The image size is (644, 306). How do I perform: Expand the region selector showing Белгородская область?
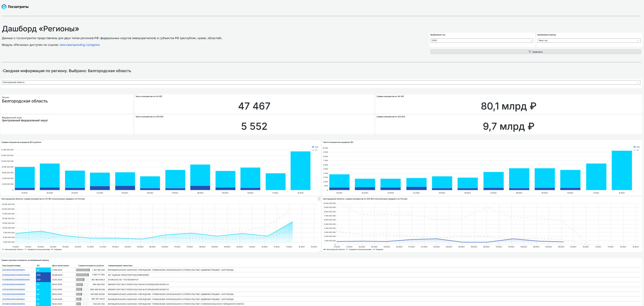(x=321, y=82)
